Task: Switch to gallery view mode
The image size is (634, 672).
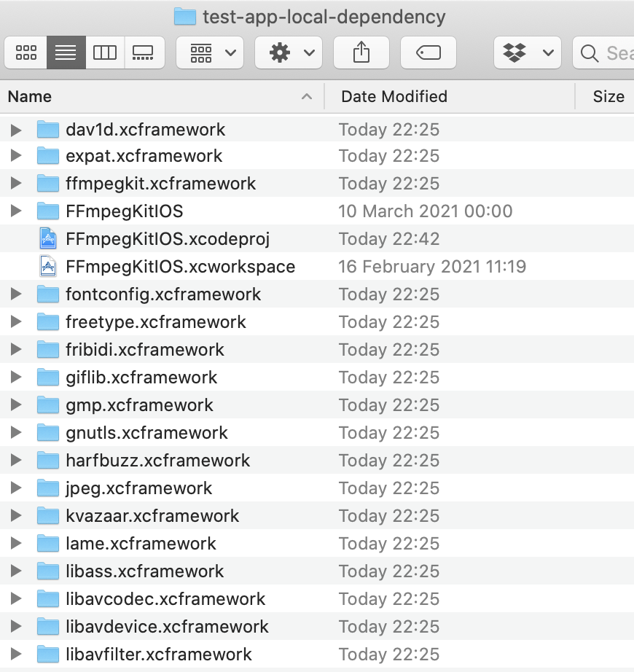Action: pyautogui.click(x=144, y=52)
